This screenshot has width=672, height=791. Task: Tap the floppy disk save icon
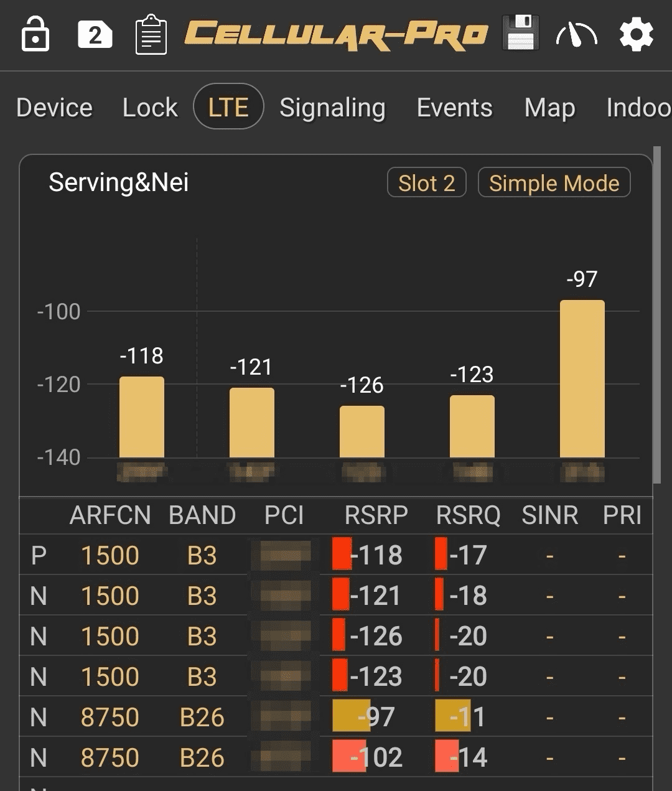[520, 33]
